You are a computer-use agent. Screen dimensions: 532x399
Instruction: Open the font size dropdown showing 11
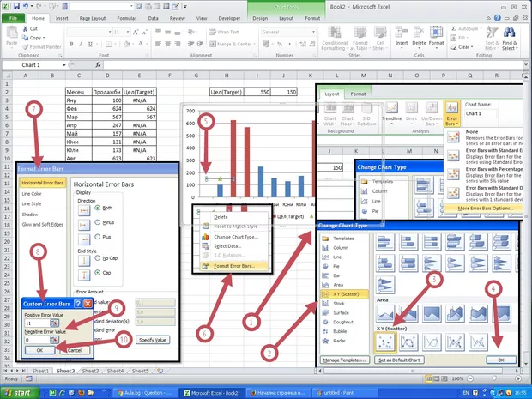[x=128, y=33]
